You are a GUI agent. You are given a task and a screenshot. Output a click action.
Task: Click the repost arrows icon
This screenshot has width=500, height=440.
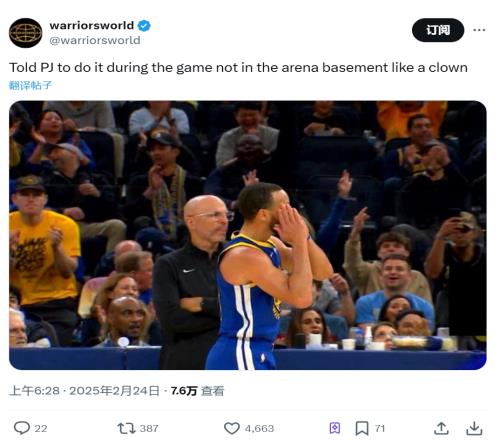(126, 428)
